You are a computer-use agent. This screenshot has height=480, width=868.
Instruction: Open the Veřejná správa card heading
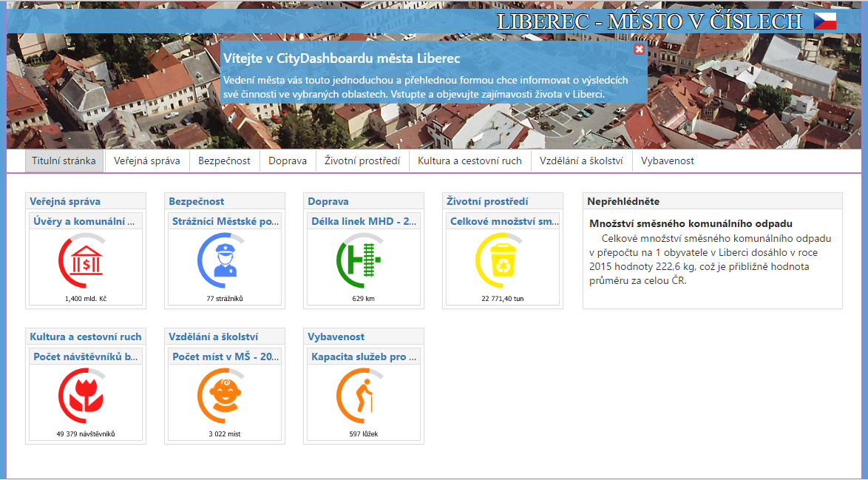(x=65, y=201)
